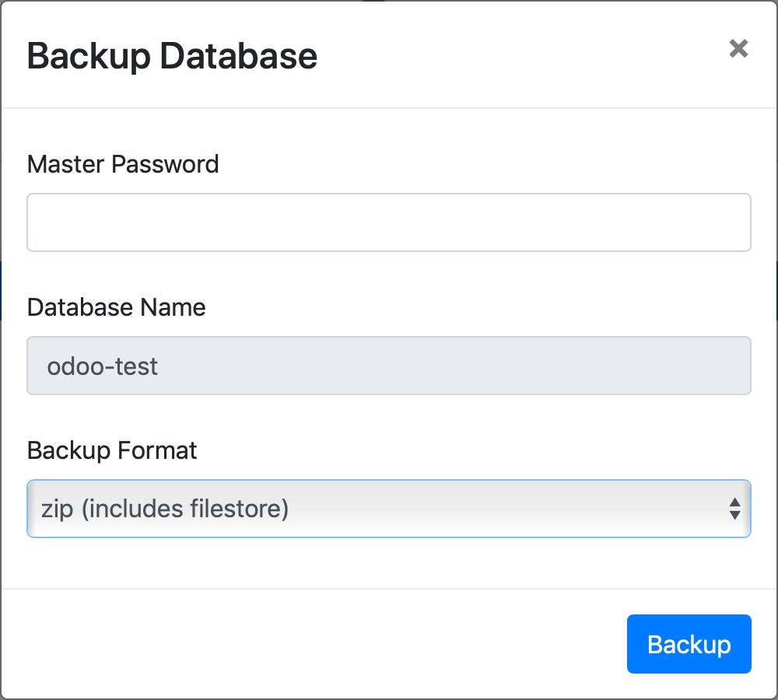The image size is (778, 700).
Task: Select the 'zip (includes filestore)' option text
Action: (x=165, y=509)
